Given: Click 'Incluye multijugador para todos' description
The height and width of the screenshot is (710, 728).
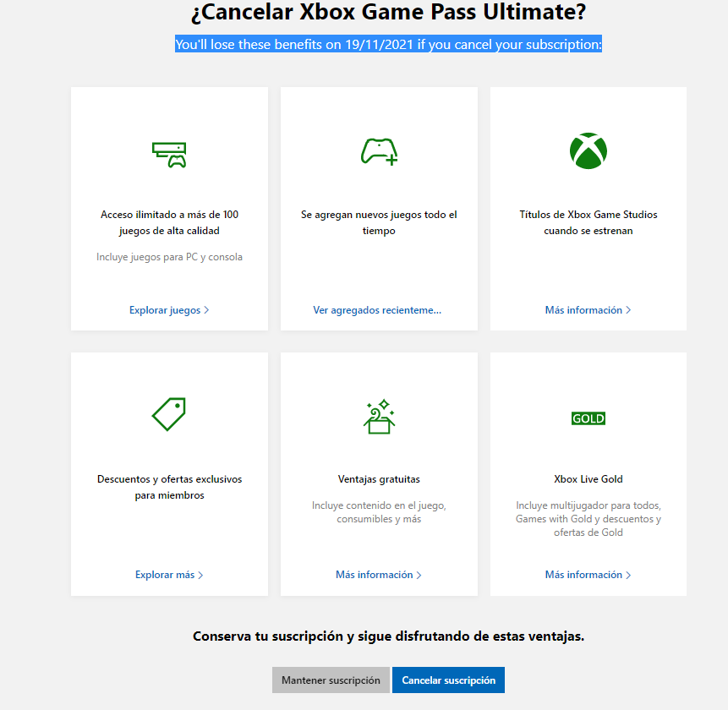Looking at the screenshot, I should click(588, 518).
